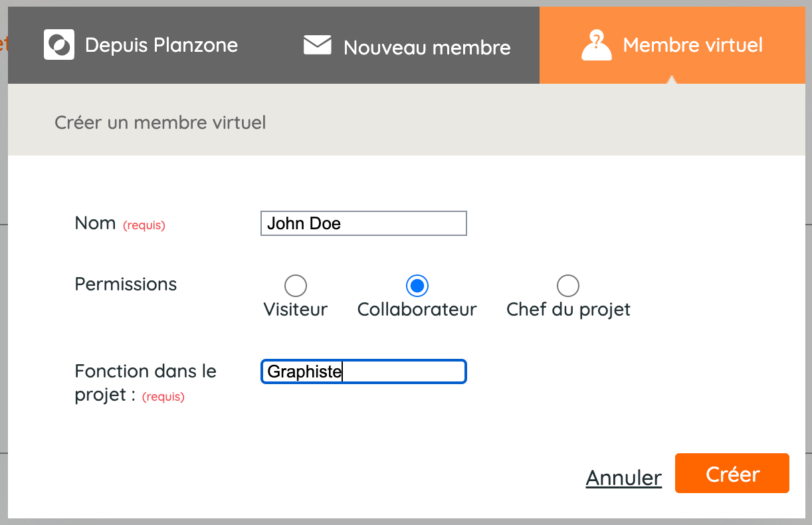Click the virtual member person icon

596,45
